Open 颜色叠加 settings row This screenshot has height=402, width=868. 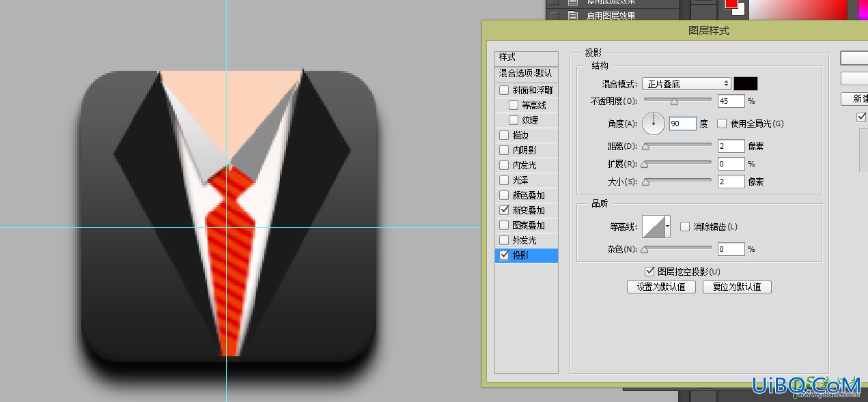click(527, 195)
